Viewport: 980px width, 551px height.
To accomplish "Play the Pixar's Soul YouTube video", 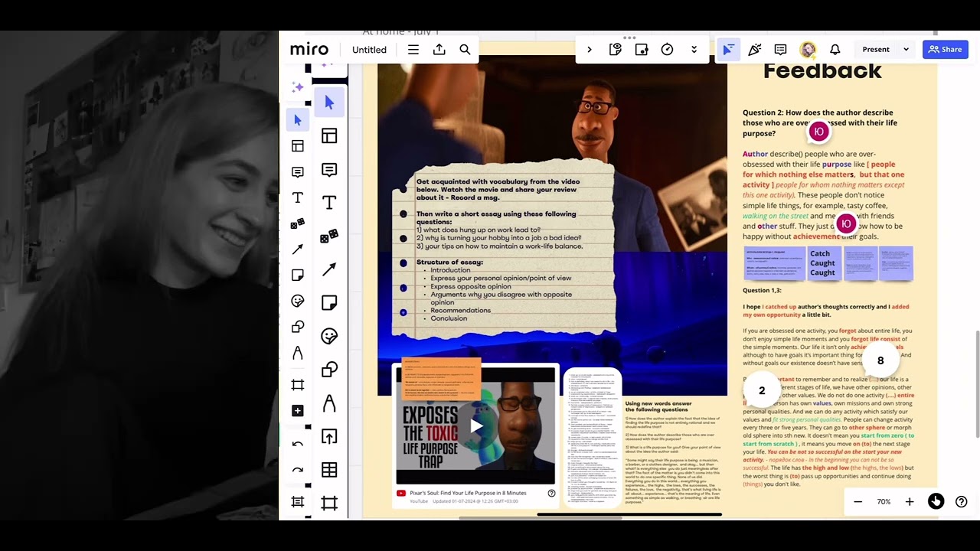I will click(x=476, y=426).
